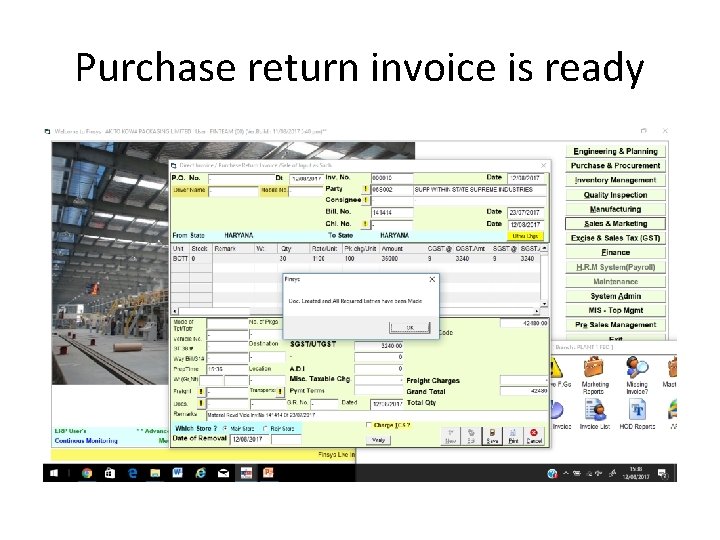Tick the Charge TCS? checkbox
Image resolution: width=720 pixels, height=540 pixels.
pyautogui.click(x=368, y=425)
